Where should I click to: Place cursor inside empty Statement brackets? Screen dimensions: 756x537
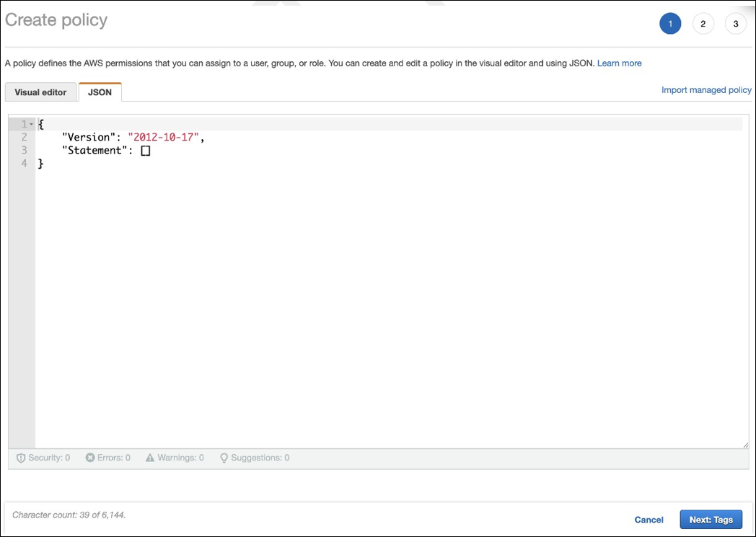(146, 151)
